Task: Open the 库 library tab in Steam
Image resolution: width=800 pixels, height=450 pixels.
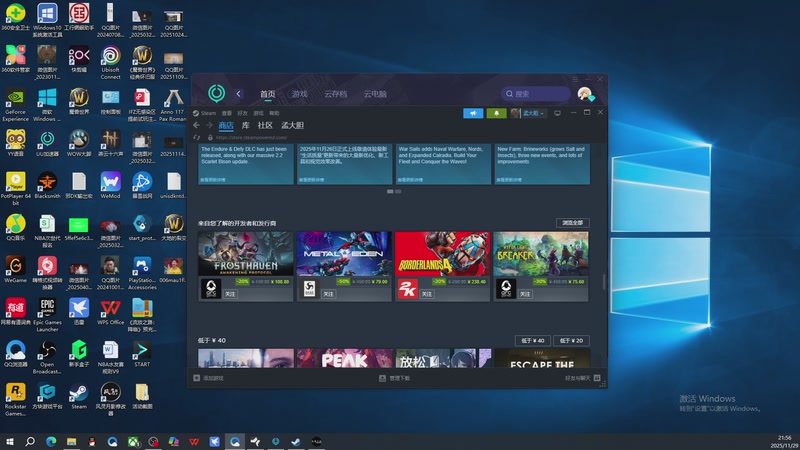Action: [x=245, y=126]
